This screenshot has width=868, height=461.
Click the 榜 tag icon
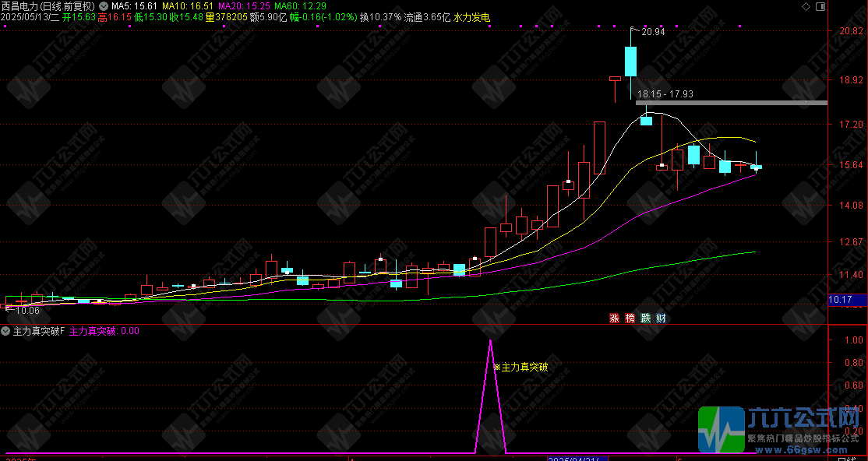point(630,318)
